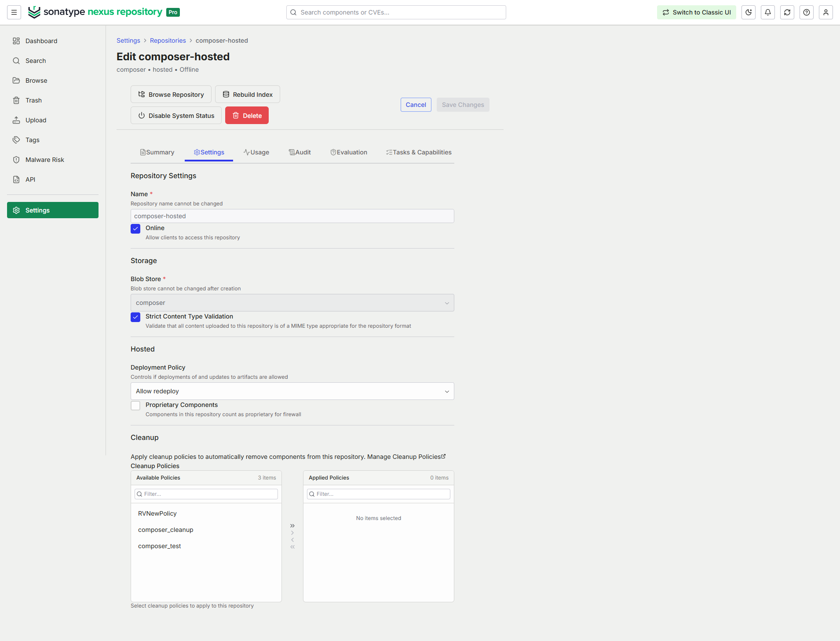Click Disable System Status button

pyautogui.click(x=176, y=115)
